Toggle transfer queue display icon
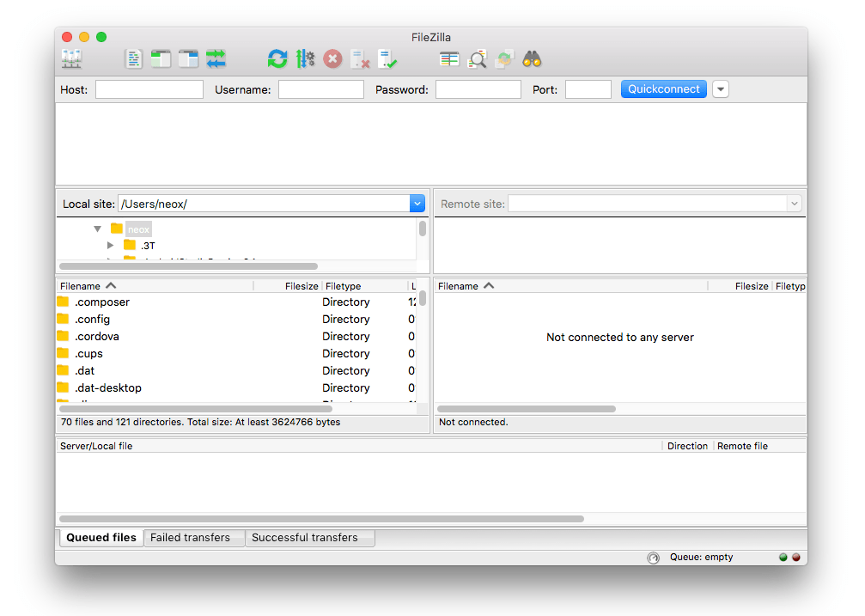The height and width of the screenshot is (616, 865). click(x=216, y=58)
